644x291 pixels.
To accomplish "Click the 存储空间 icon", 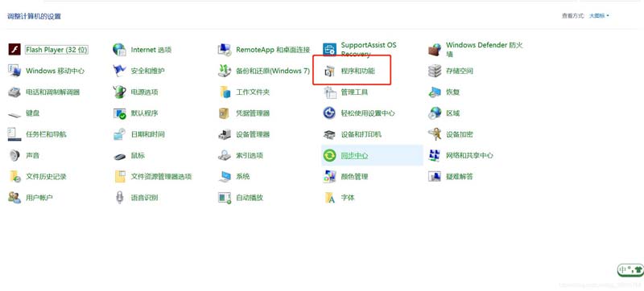I will (435, 71).
